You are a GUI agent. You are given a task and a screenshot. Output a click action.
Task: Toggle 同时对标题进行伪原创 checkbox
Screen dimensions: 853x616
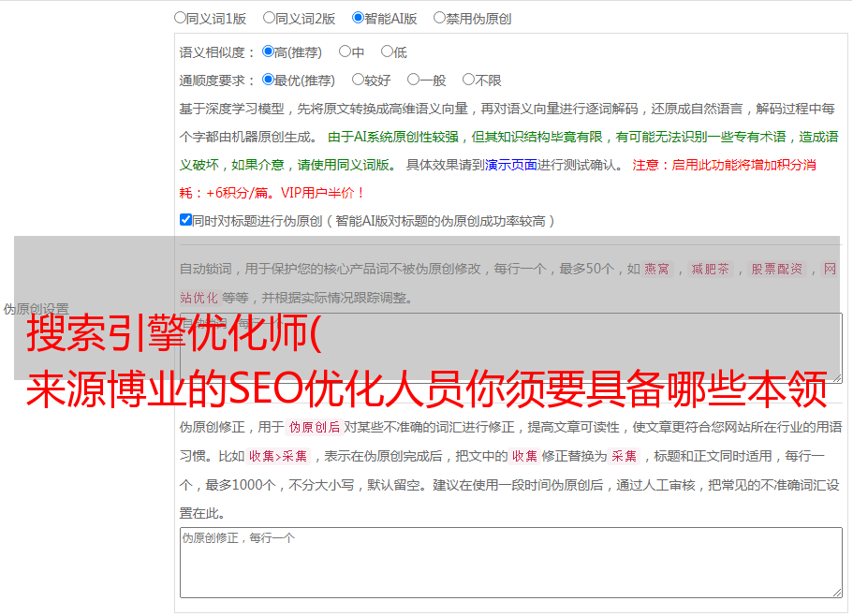pyautogui.click(x=185, y=220)
